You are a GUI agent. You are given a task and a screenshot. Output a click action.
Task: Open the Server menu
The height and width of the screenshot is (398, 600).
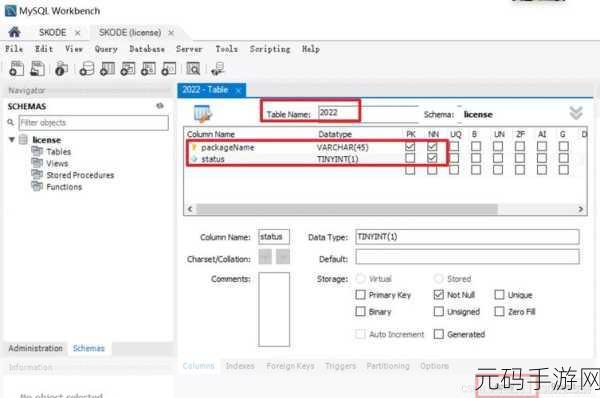click(x=189, y=49)
